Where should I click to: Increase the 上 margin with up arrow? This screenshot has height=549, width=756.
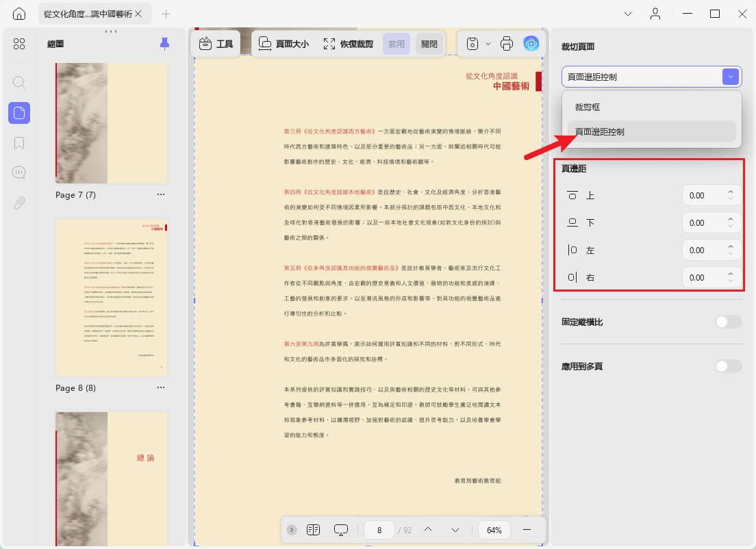click(x=731, y=192)
